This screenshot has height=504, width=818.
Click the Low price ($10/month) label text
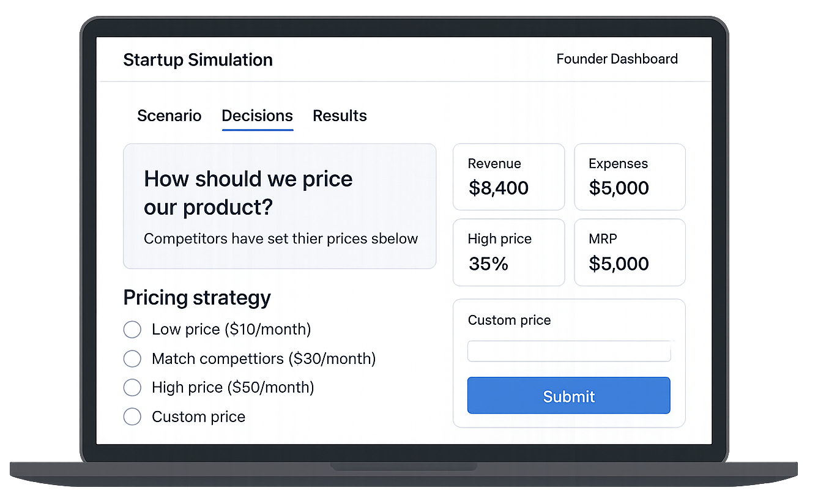[231, 330]
